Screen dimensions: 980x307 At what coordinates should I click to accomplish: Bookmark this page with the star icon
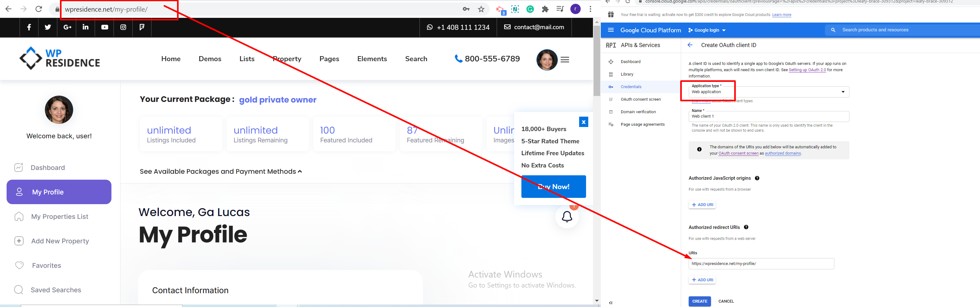tap(481, 9)
